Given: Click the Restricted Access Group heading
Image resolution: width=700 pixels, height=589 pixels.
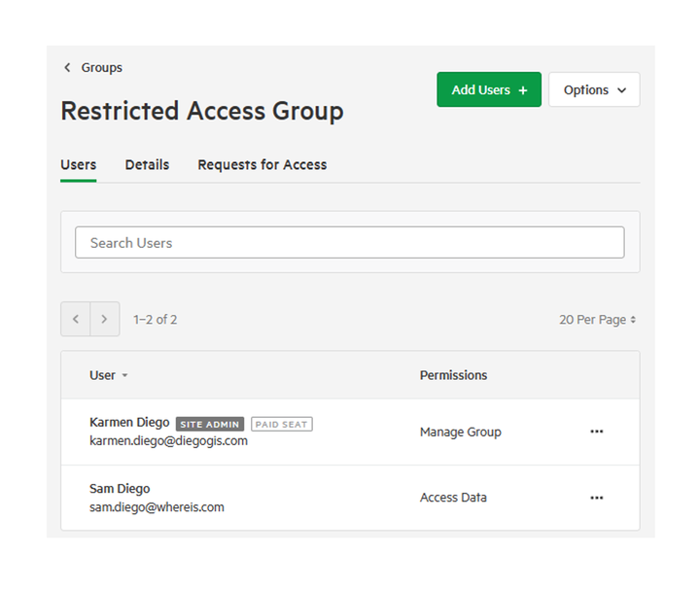Looking at the screenshot, I should coord(202,111).
